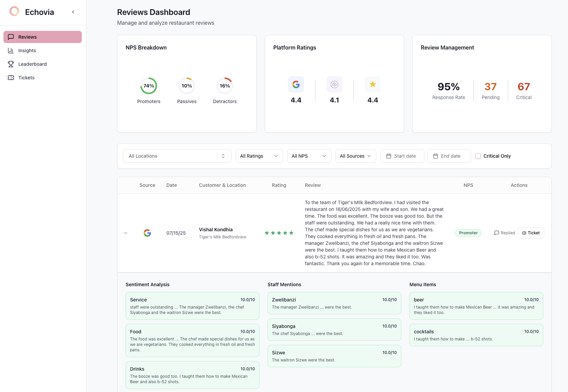
Task: Set the End date field
Action: click(449, 156)
